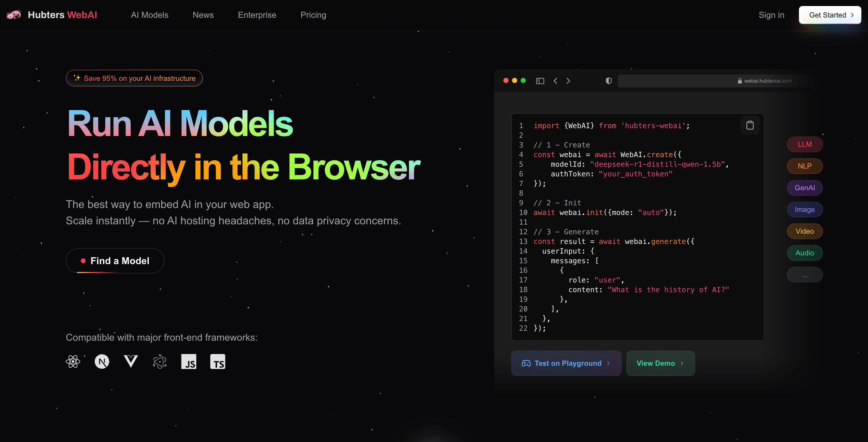Click the browser back chevron arrow
Screen dimensions: 868x442
[555, 81]
